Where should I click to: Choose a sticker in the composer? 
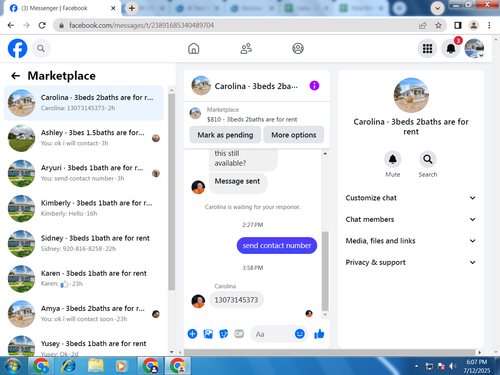[224, 334]
